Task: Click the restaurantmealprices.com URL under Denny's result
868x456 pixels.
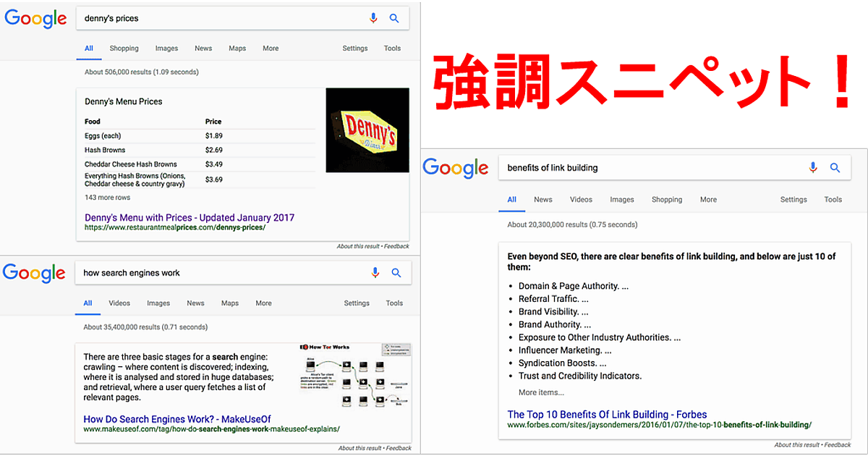Action: [175, 227]
